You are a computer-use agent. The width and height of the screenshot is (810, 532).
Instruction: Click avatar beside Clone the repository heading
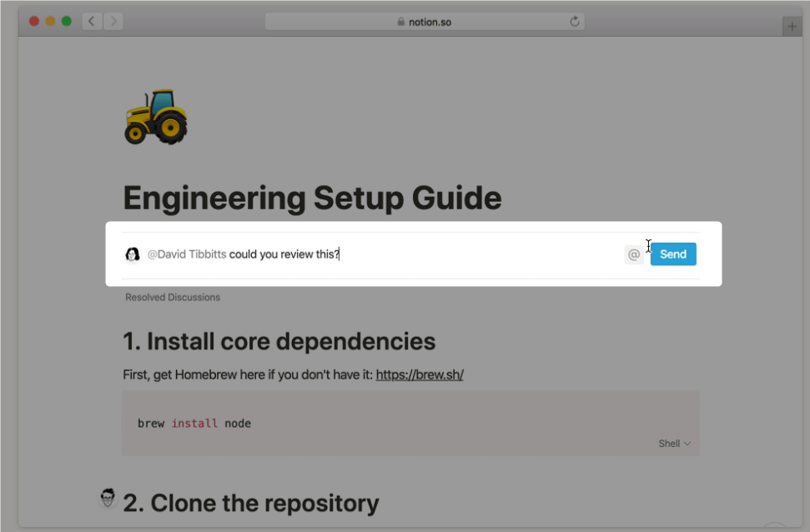coord(108,497)
